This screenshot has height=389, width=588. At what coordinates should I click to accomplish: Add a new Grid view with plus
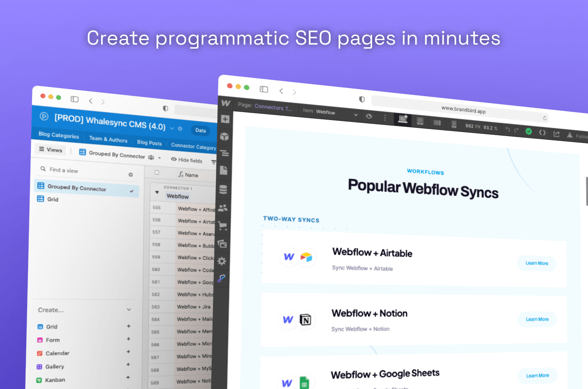click(129, 326)
